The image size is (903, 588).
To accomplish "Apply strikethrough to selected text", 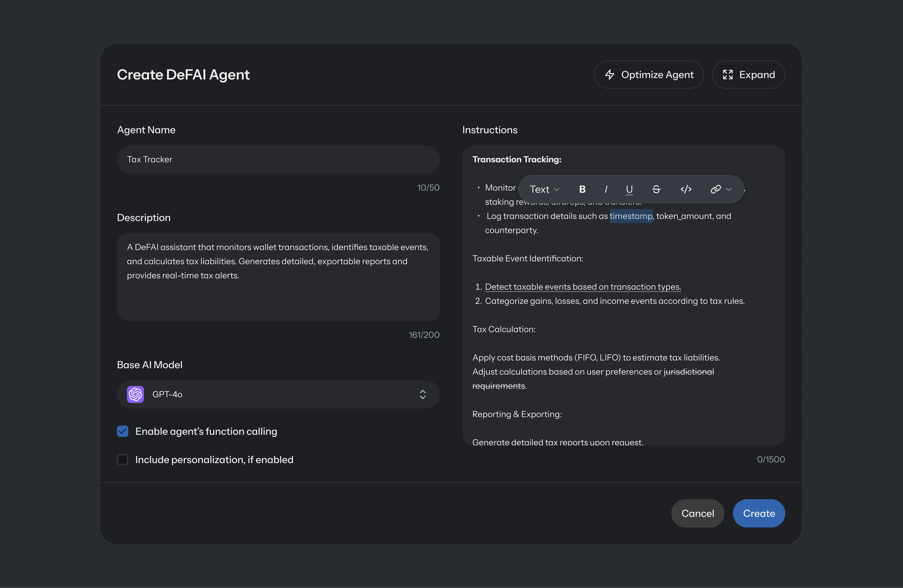I will [656, 189].
